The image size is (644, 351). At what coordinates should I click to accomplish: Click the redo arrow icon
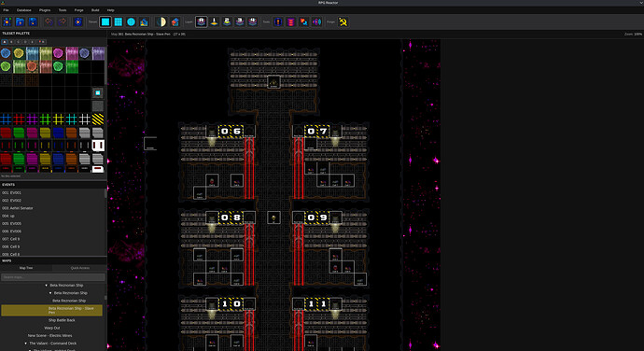[x=62, y=21]
